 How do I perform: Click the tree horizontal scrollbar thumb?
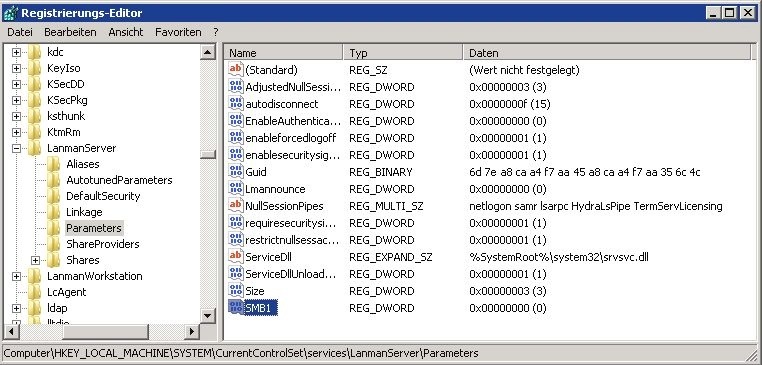pyautogui.click(x=105, y=332)
